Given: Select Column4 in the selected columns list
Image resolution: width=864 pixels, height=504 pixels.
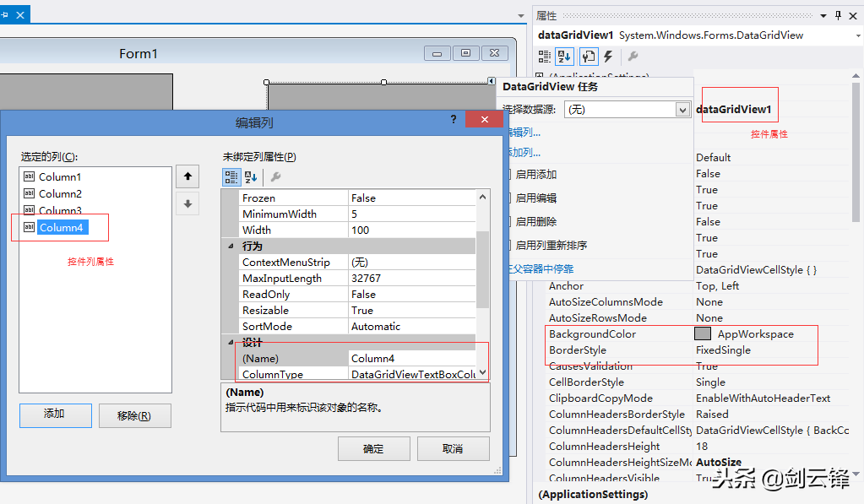Looking at the screenshot, I should tap(61, 227).
